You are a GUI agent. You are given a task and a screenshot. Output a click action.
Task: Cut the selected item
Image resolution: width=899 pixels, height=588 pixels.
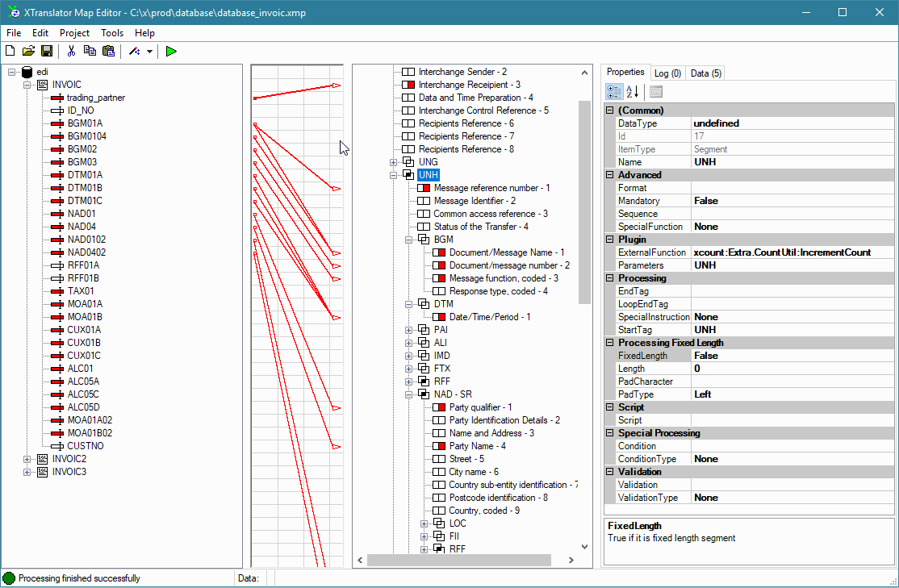(x=71, y=51)
